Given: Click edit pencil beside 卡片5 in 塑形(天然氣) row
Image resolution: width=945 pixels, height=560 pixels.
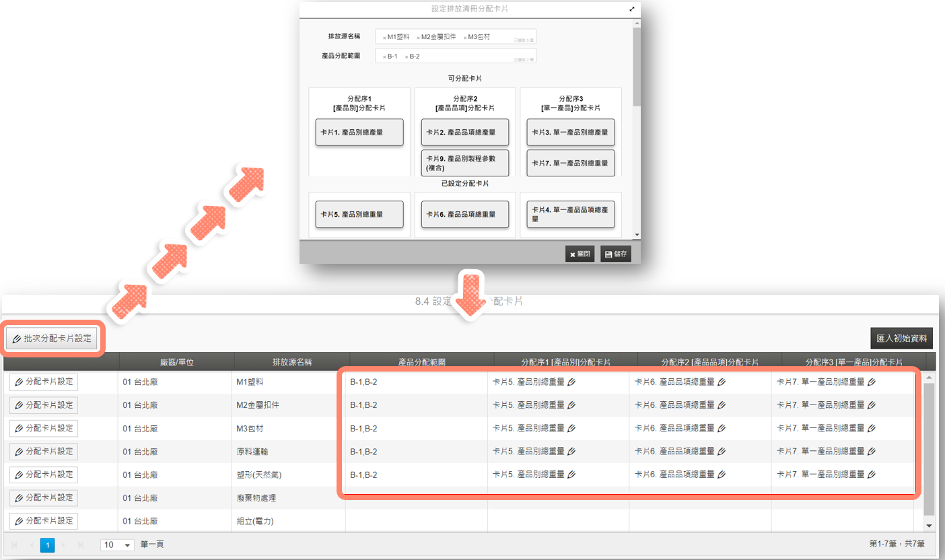Looking at the screenshot, I should click(571, 475).
